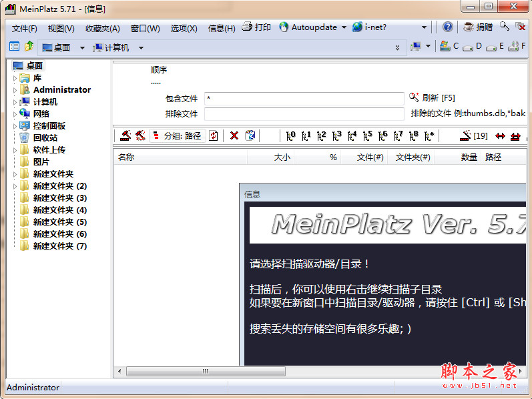Open the 窗口(W) menu
532x399 pixels.
tap(146, 28)
